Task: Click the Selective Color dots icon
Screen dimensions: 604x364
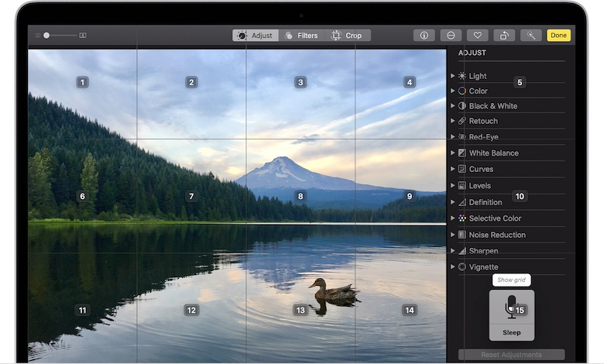Action: point(462,218)
